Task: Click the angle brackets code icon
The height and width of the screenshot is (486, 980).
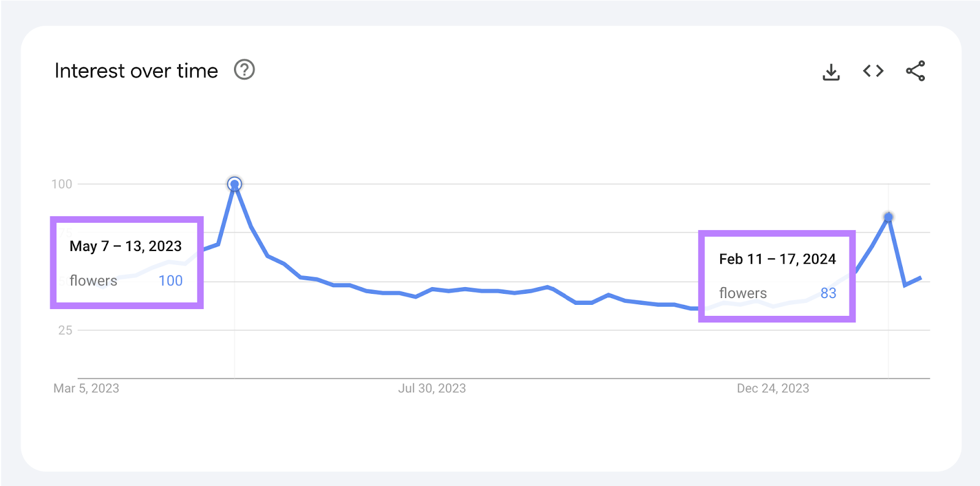Action: coord(872,71)
